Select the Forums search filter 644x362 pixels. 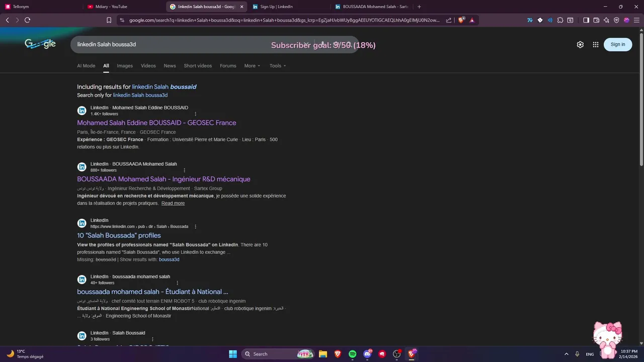click(x=228, y=66)
